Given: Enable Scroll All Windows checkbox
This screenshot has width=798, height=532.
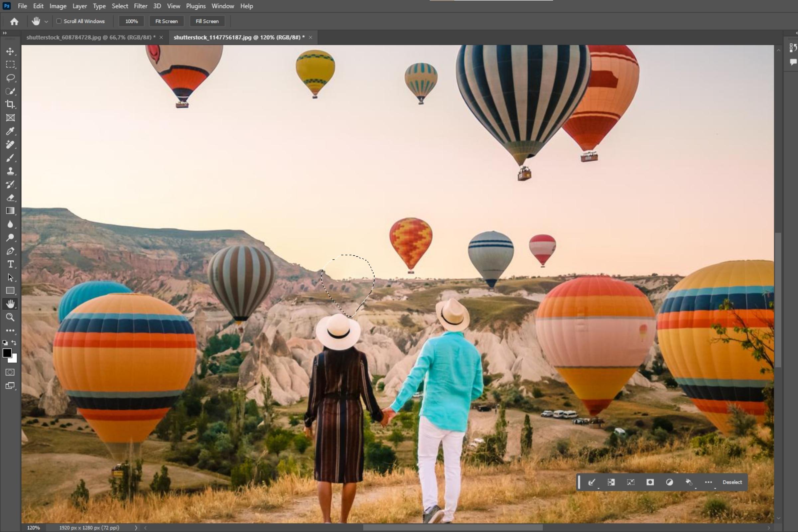Looking at the screenshot, I should coord(59,21).
